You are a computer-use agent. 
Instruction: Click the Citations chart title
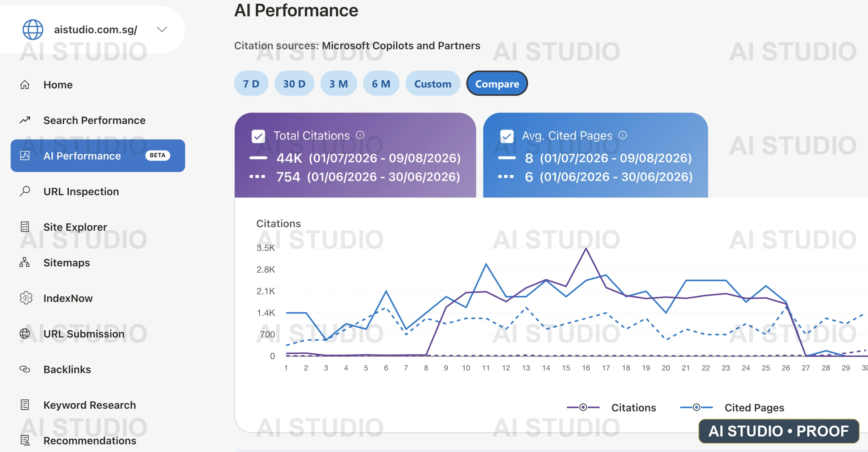click(278, 223)
